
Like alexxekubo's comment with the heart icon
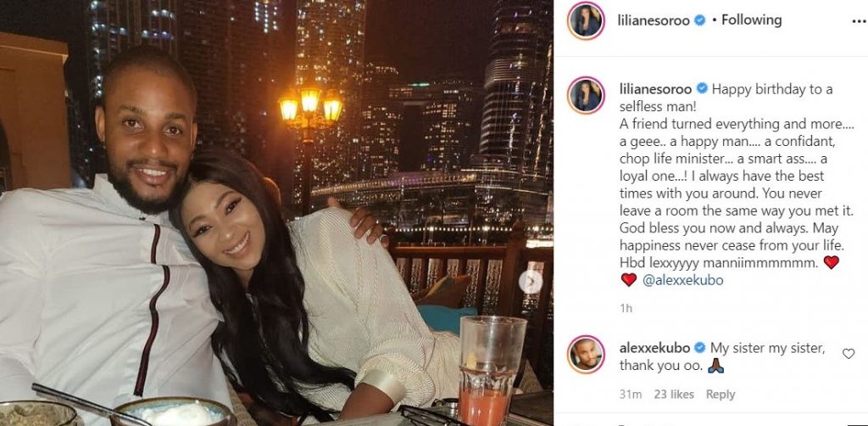click(848, 353)
